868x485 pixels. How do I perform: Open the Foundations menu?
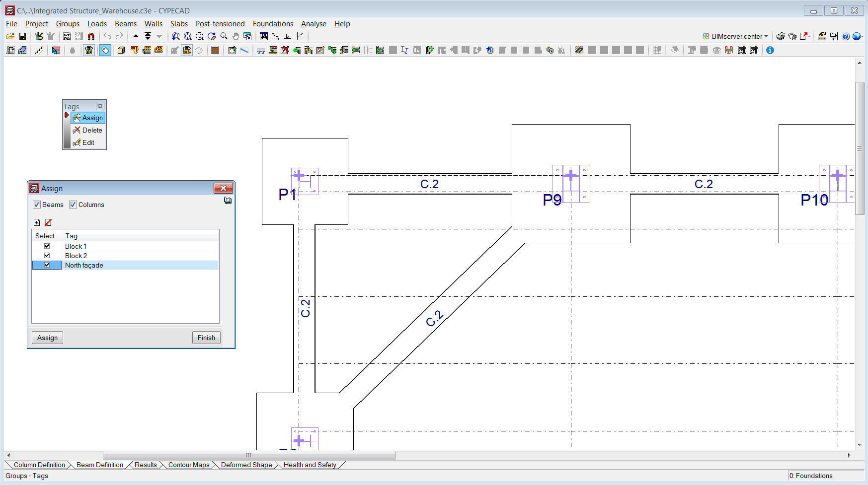coord(273,23)
